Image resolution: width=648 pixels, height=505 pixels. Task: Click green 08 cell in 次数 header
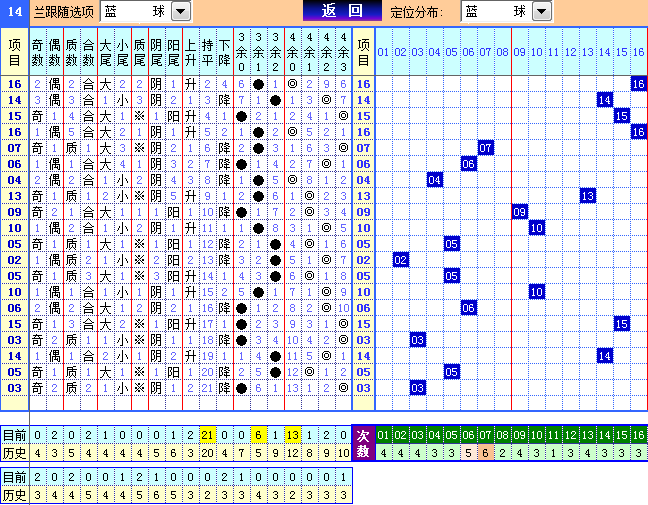503,435
